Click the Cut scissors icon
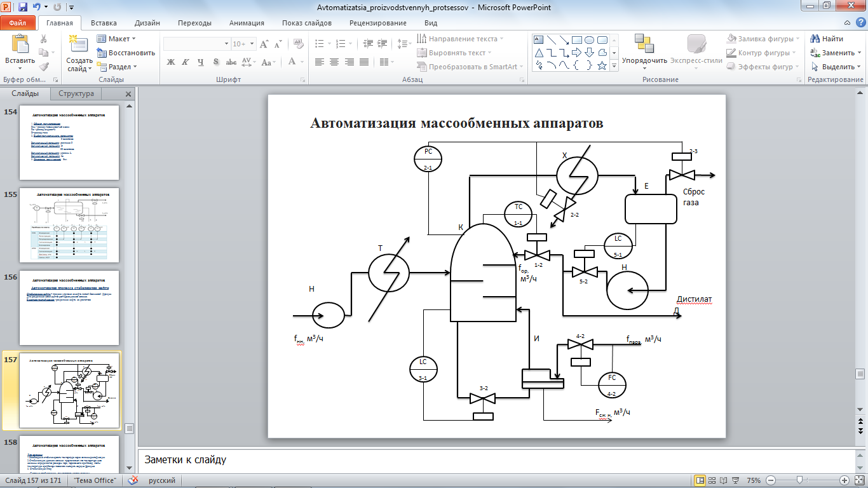The image size is (868, 488). (44, 39)
